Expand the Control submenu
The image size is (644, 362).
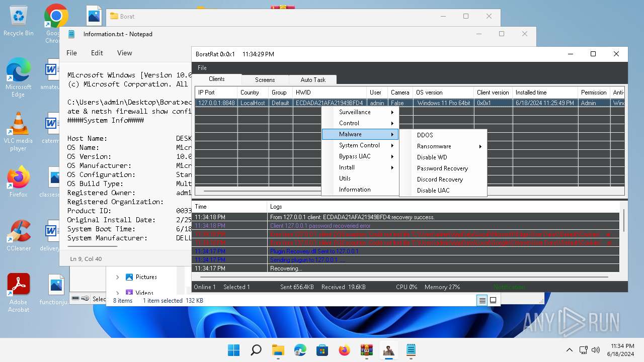360,123
